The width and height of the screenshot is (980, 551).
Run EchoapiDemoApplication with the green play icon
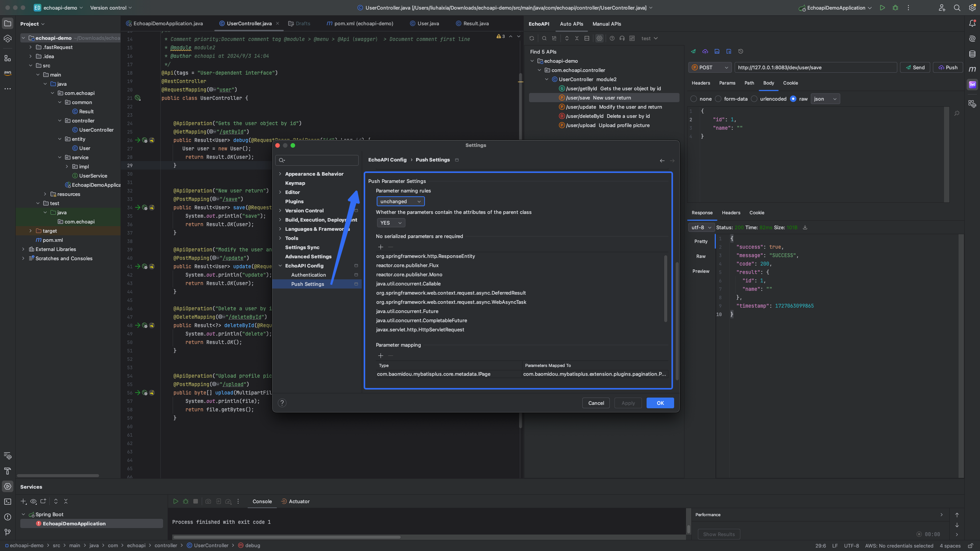pyautogui.click(x=882, y=8)
